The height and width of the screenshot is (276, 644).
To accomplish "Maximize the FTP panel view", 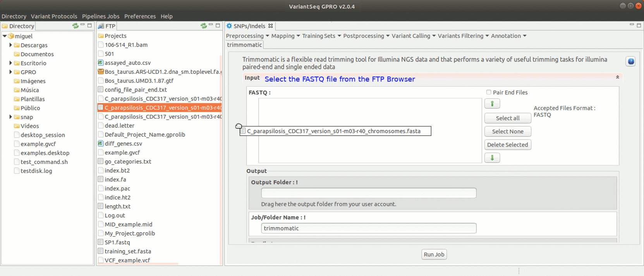I will 218,26.
